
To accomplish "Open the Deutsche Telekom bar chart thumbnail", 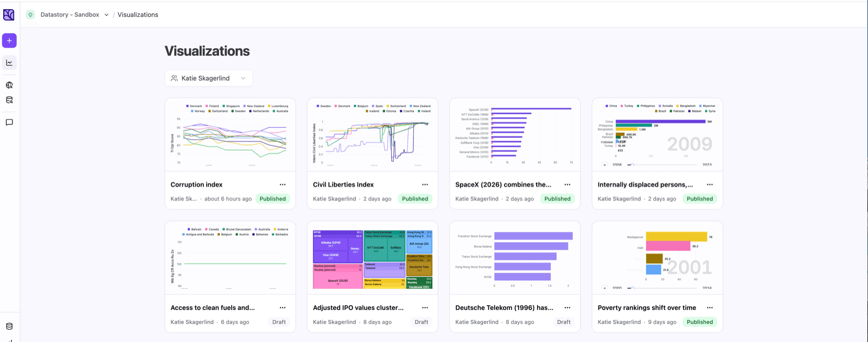I will tap(515, 258).
